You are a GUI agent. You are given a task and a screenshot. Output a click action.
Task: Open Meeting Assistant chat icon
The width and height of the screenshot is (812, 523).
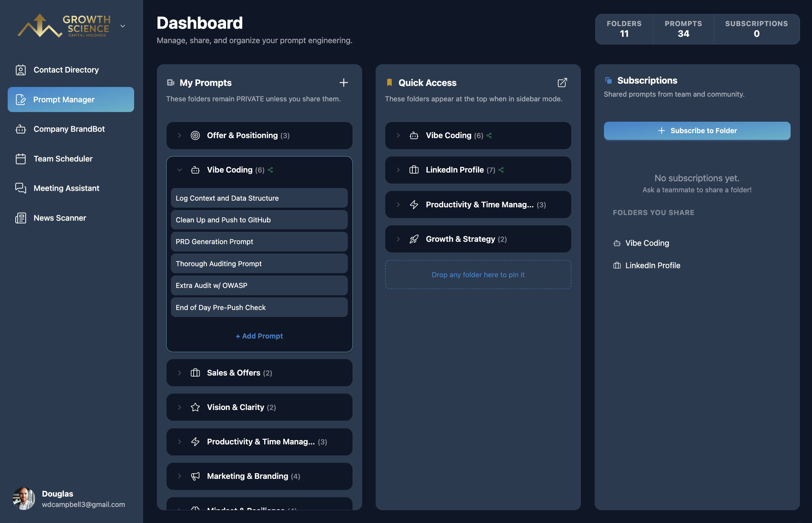[x=21, y=188]
